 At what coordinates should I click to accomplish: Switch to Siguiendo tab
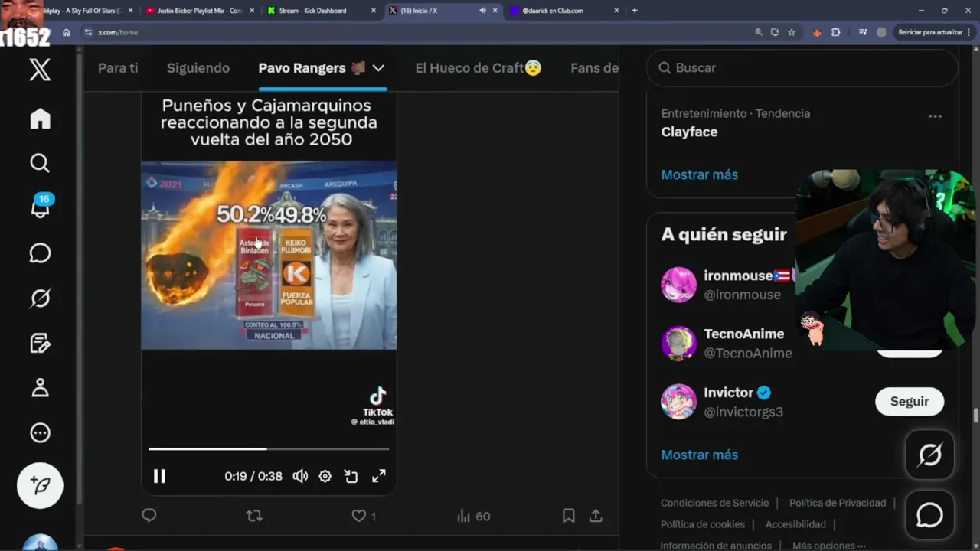198,68
